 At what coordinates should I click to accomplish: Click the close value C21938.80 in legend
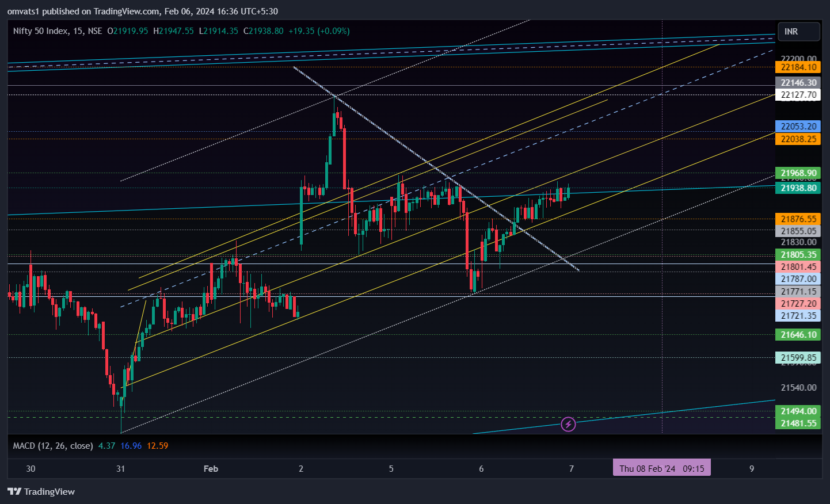tap(263, 31)
